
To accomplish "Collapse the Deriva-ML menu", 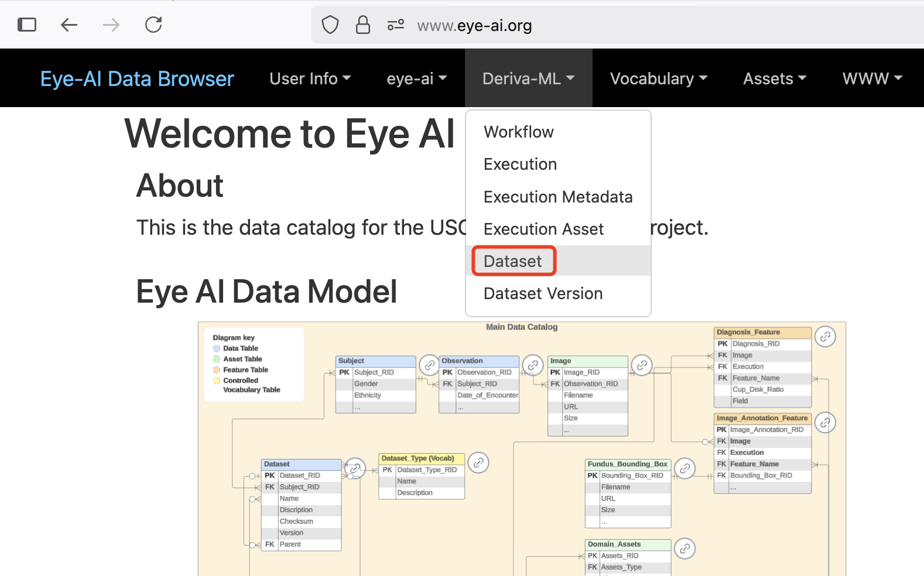I will 529,78.
